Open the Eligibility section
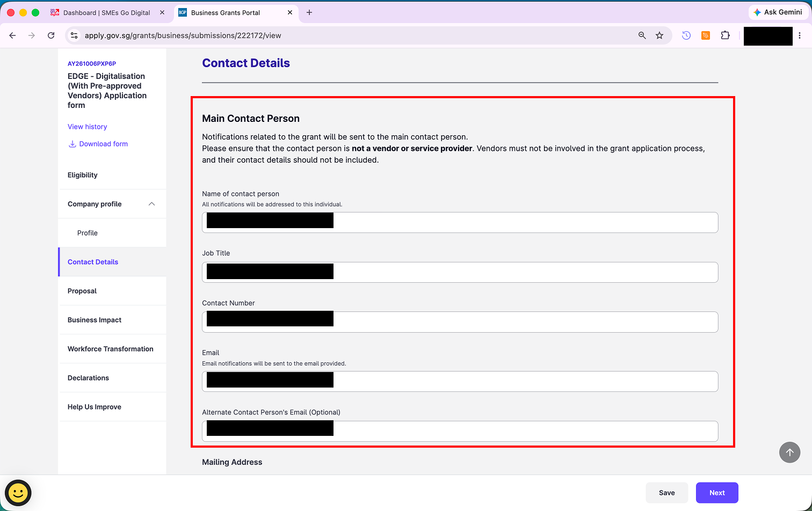812x511 pixels. point(112,175)
